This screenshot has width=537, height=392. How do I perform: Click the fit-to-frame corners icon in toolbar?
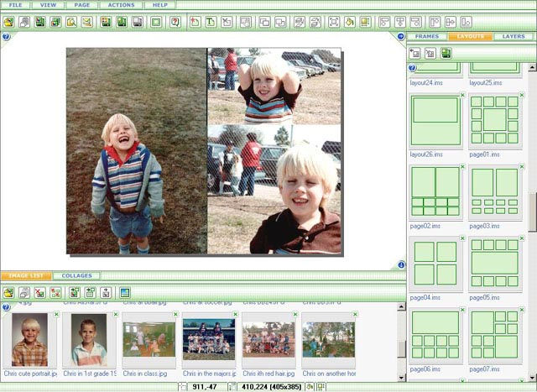pos(334,23)
